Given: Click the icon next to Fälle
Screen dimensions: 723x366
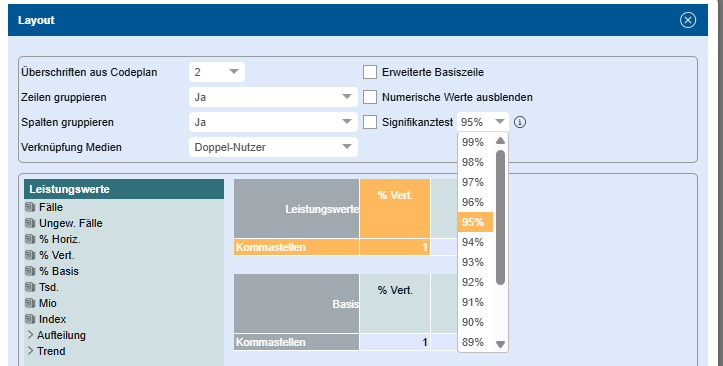Looking at the screenshot, I should [x=30, y=207].
